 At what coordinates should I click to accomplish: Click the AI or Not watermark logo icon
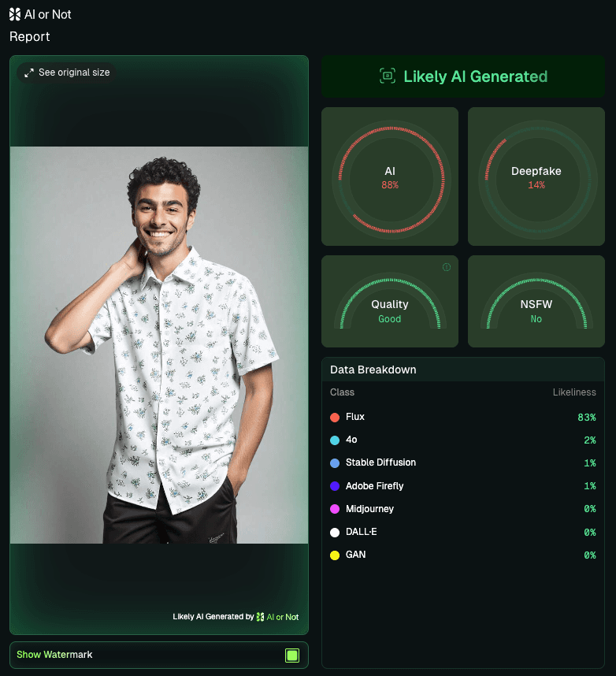pos(260,617)
